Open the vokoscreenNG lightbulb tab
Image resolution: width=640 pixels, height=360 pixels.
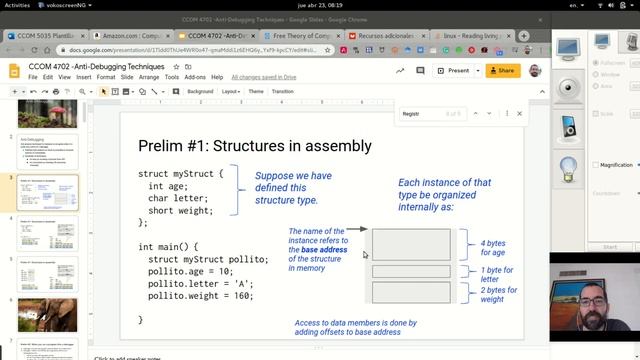tap(568, 170)
